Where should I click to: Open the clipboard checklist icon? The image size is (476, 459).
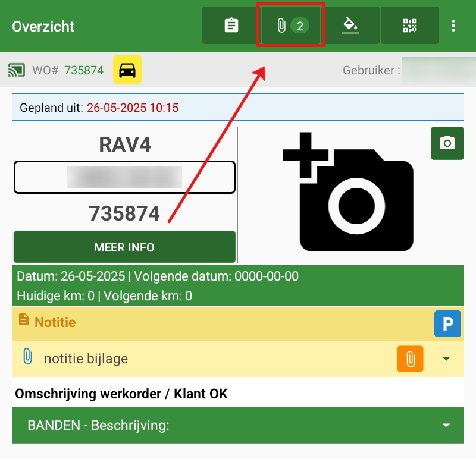pos(231,26)
